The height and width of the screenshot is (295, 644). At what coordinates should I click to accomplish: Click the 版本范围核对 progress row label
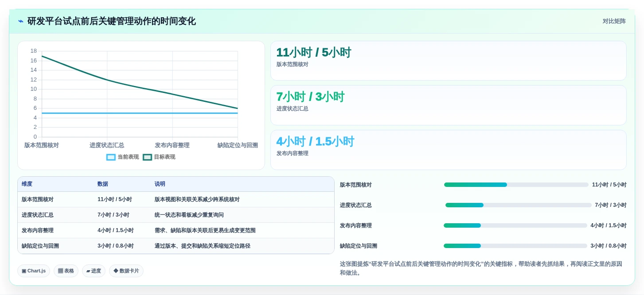click(x=356, y=185)
